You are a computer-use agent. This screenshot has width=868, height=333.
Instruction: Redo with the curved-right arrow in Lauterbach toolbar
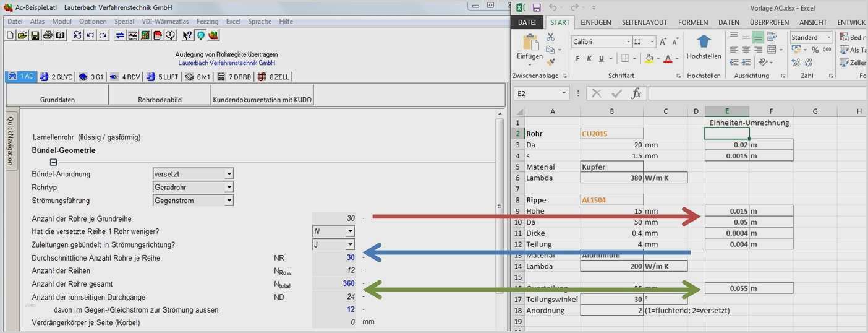click(103, 35)
